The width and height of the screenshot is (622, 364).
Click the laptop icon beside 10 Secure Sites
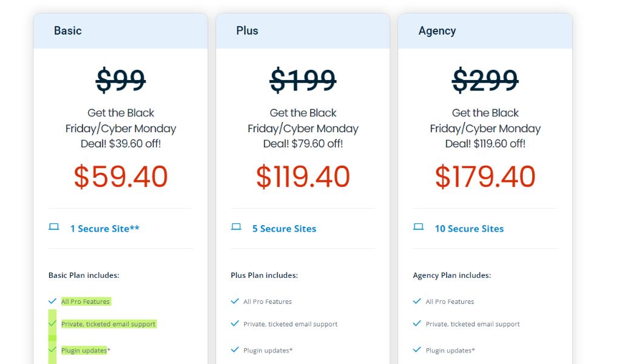(x=419, y=227)
